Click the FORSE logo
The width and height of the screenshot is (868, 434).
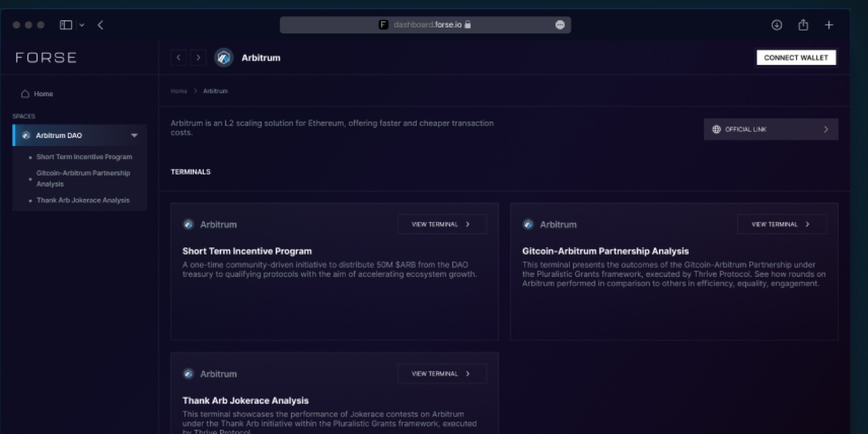[x=46, y=58]
